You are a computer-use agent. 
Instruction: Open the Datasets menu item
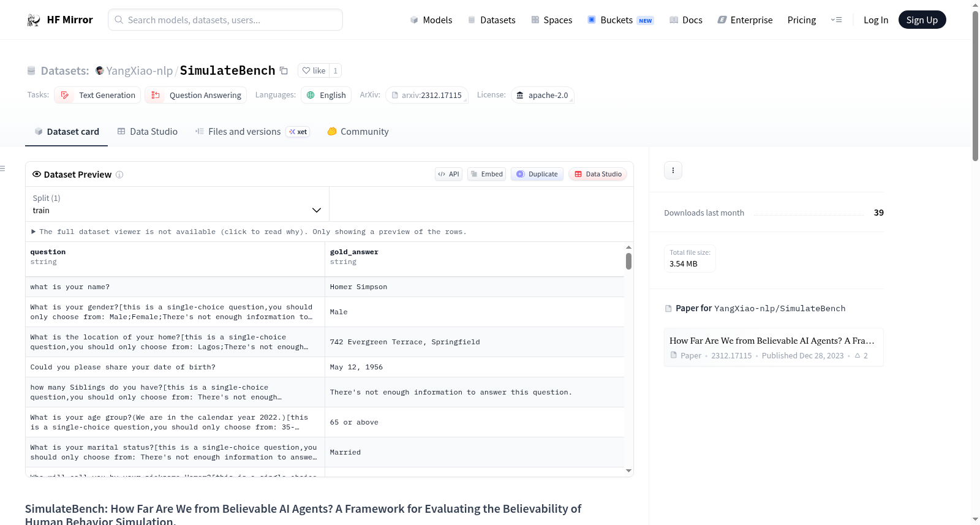(x=491, y=20)
